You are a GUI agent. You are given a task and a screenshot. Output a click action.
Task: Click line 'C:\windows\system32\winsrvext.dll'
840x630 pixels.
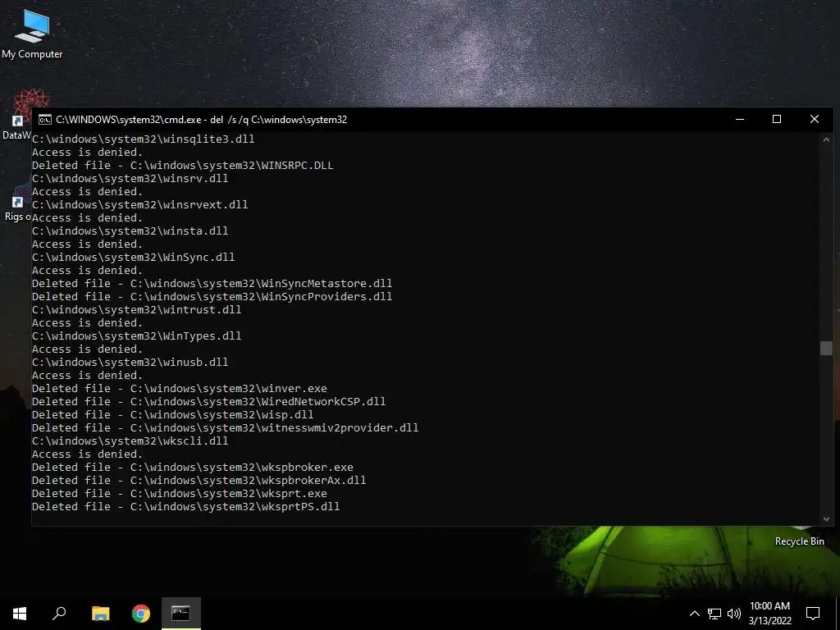[139, 204]
